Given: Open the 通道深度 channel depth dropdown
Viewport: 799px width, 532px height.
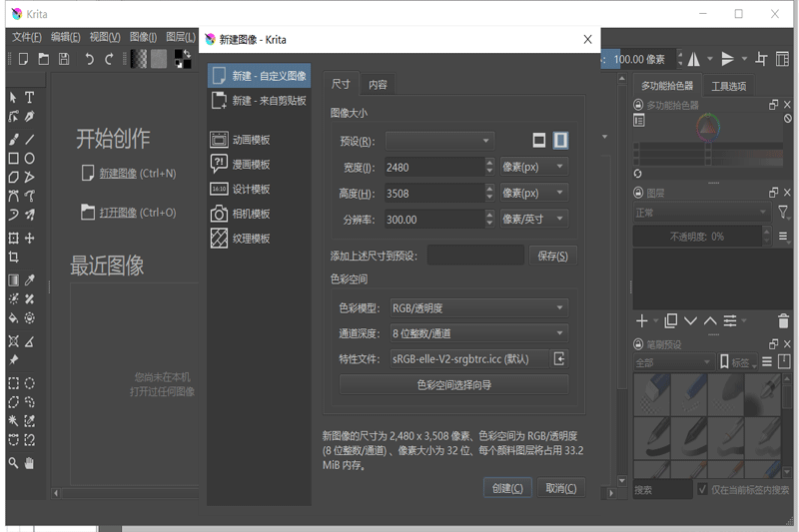Looking at the screenshot, I should 478,333.
